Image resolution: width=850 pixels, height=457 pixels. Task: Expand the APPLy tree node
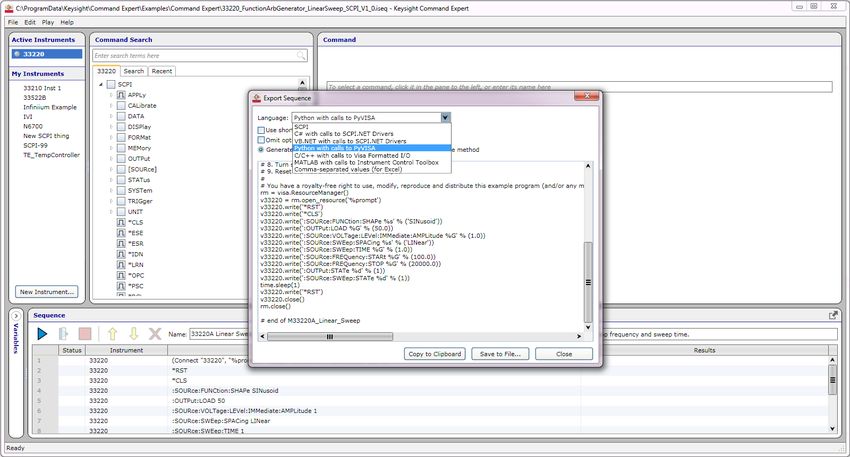pos(111,95)
